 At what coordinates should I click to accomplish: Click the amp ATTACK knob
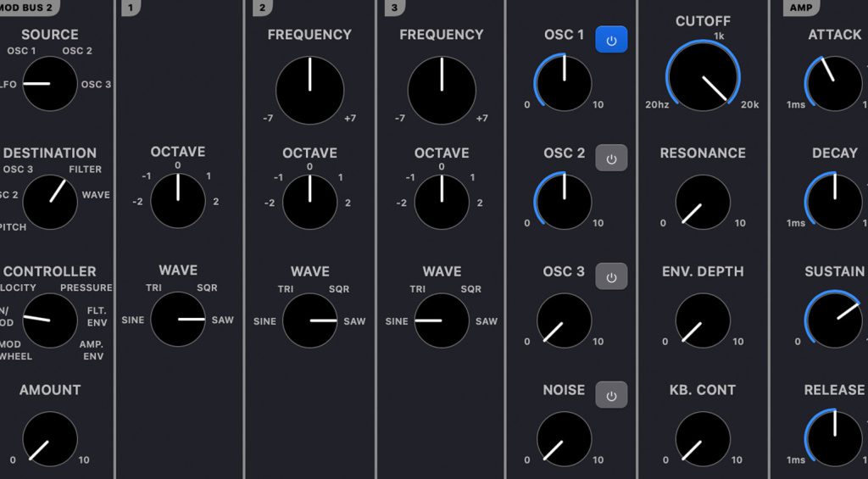834,83
